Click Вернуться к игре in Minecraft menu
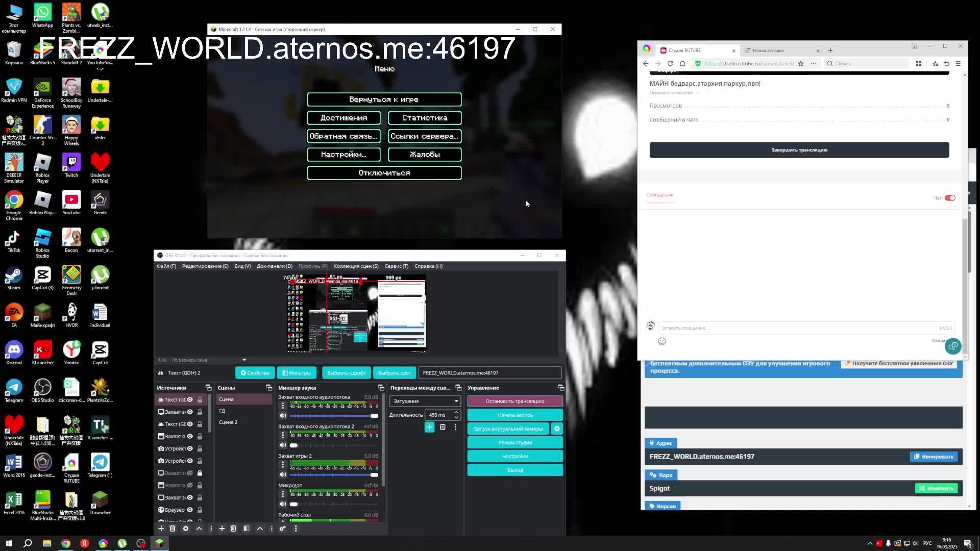980x551 pixels. [384, 99]
